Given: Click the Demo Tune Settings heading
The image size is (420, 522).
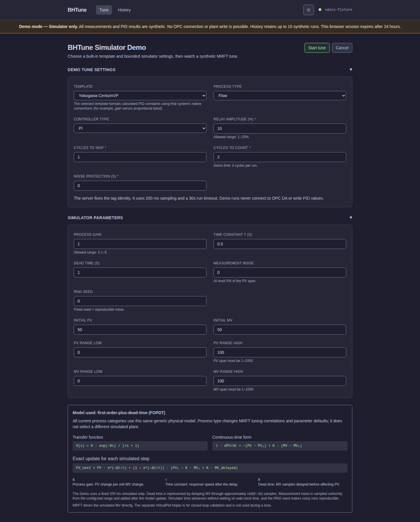Looking at the screenshot, I should (x=92, y=70).
